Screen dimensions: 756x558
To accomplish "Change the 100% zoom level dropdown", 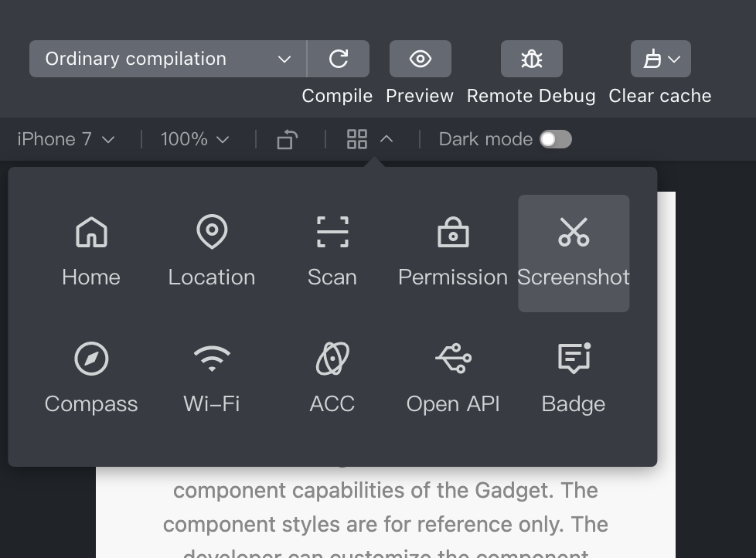I will 195,139.
